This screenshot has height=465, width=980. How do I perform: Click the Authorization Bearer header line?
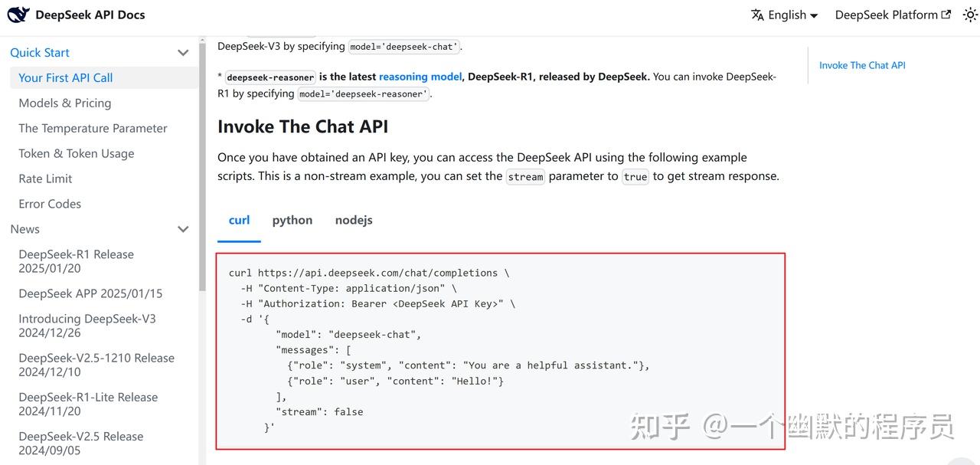(377, 303)
